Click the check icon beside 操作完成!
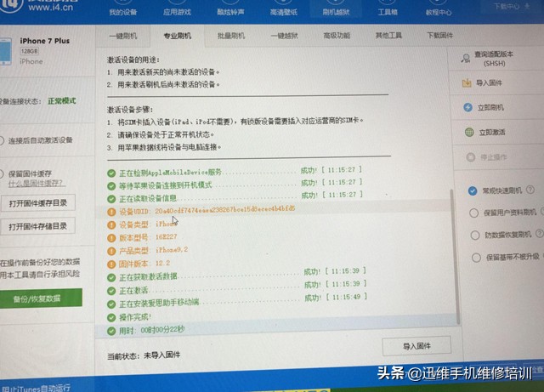 click(x=111, y=317)
